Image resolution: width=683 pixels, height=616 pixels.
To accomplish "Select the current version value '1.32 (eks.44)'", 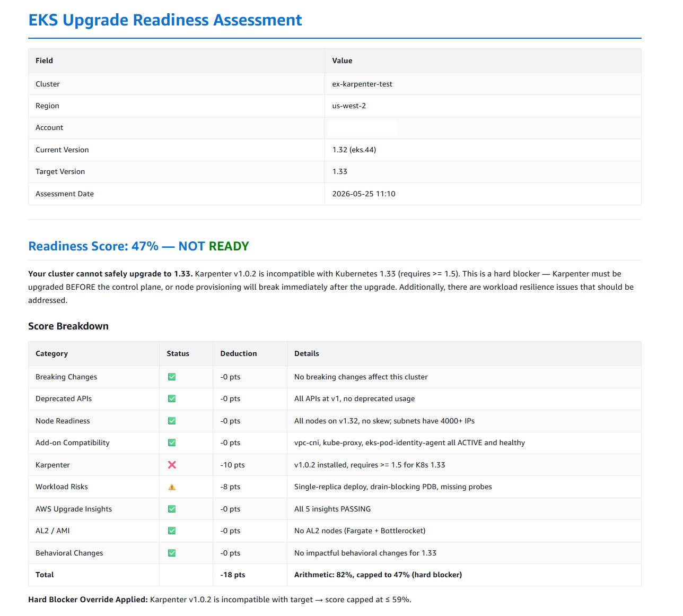I will [x=354, y=150].
